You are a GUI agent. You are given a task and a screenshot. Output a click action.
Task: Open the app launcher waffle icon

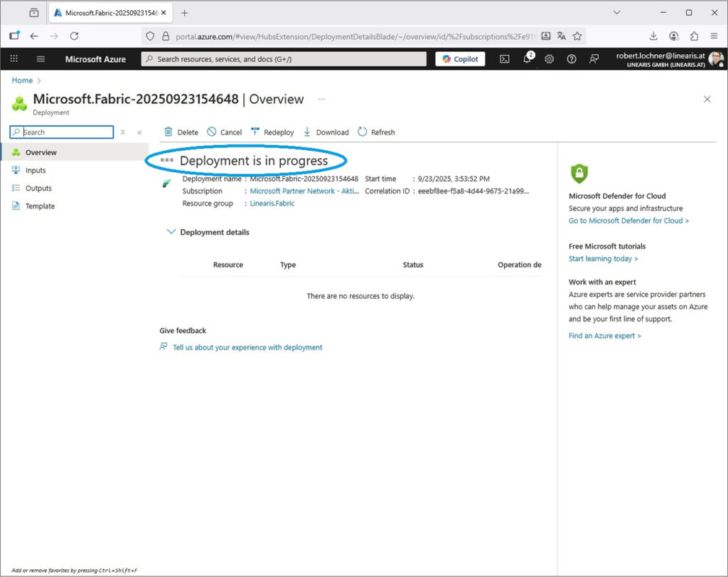[14, 58]
